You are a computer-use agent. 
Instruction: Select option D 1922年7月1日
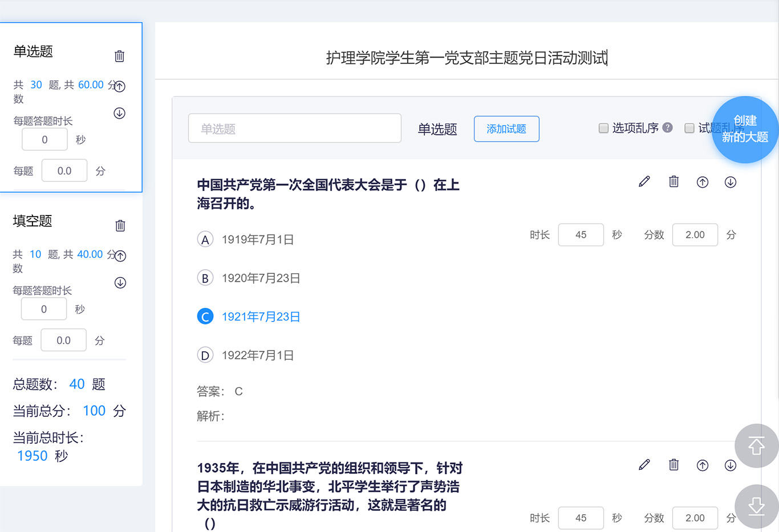point(205,355)
